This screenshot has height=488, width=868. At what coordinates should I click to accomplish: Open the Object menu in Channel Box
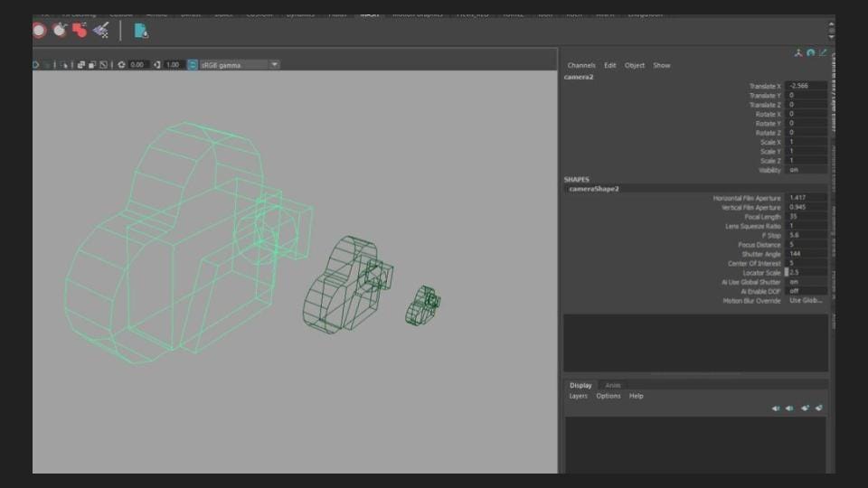[x=635, y=65]
